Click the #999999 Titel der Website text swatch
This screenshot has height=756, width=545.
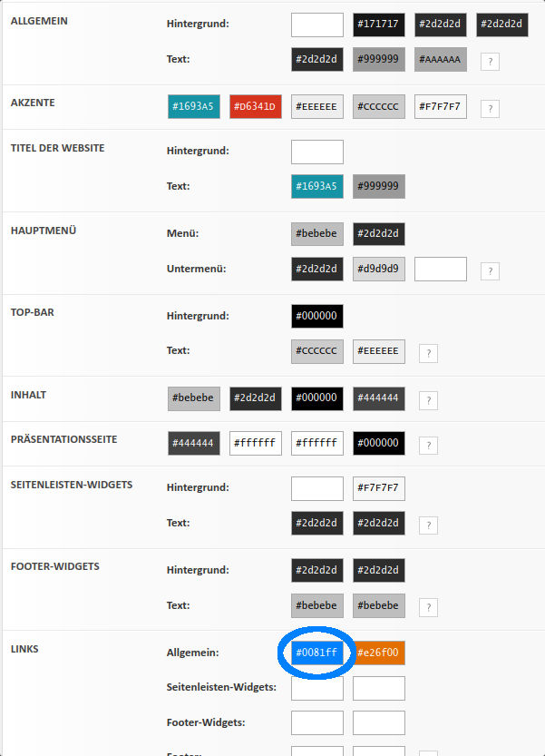(379, 187)
